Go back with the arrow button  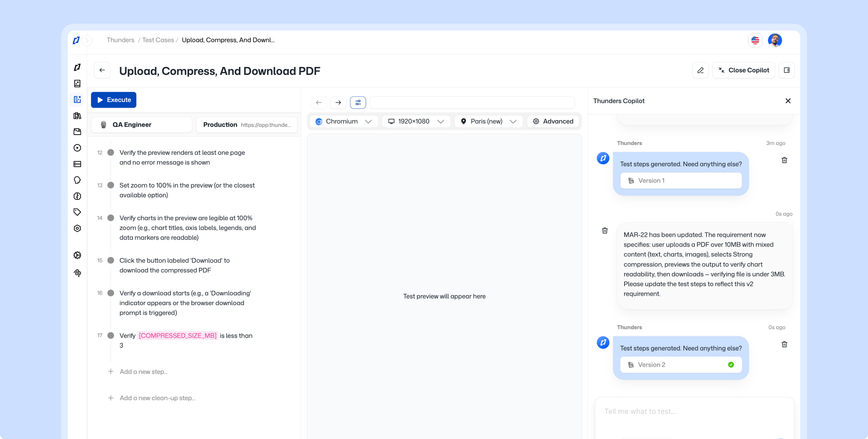(x=102, y=70)
